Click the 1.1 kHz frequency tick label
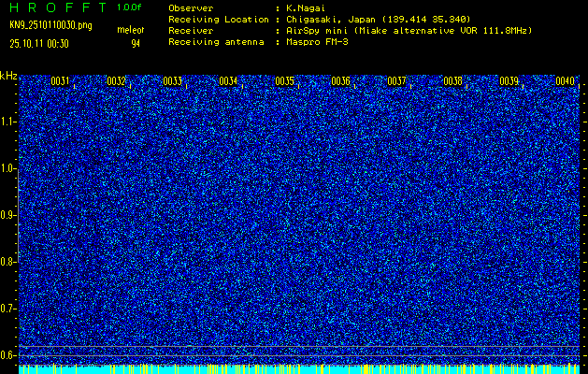The width and height of the screenshot is (588, 374). pyautogui.click(x=8, y=122)
